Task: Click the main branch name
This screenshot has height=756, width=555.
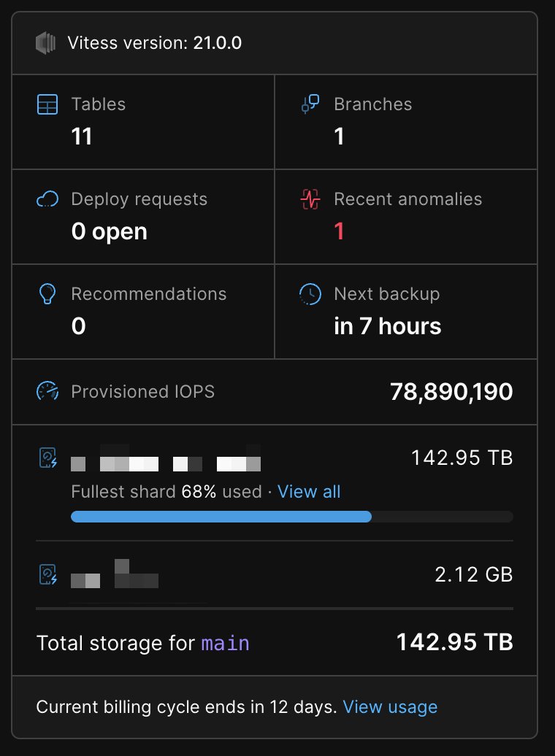Action: pos(225,643)
